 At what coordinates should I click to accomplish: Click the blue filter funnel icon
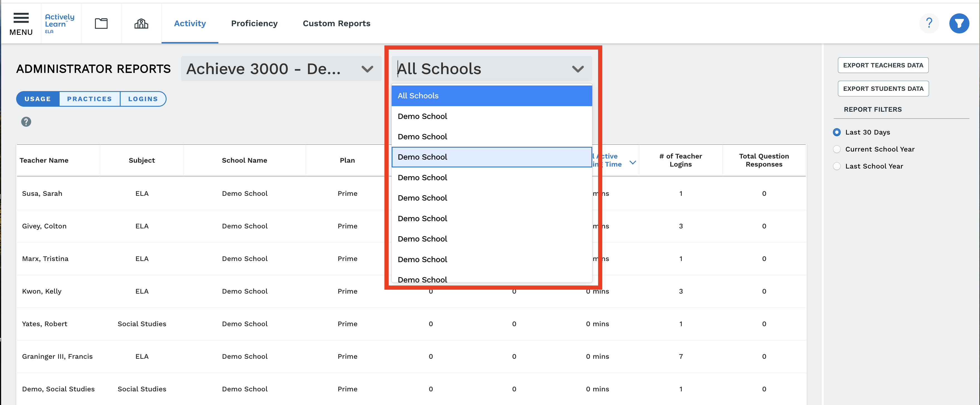click(959, 23)
